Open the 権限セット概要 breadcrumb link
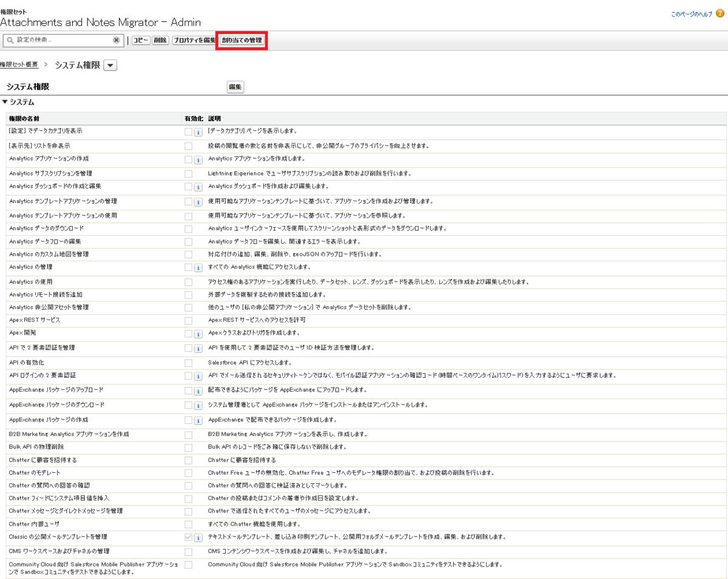The image size is (728, 579). click(19, 65)
